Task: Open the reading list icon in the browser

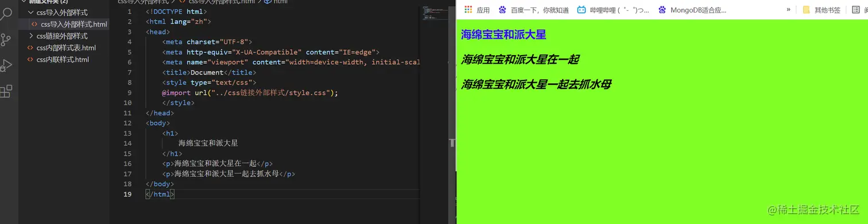Action: point(856,10)
